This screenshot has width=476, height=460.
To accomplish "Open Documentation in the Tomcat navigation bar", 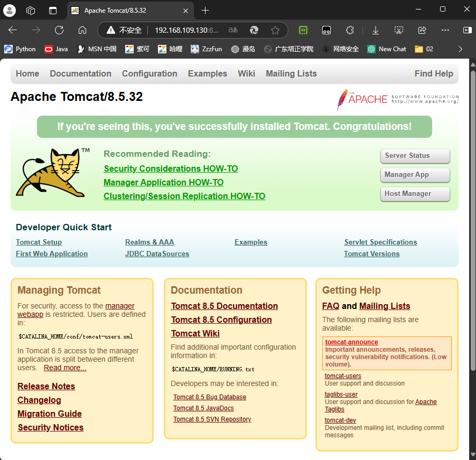I will (x=81, y=74).
